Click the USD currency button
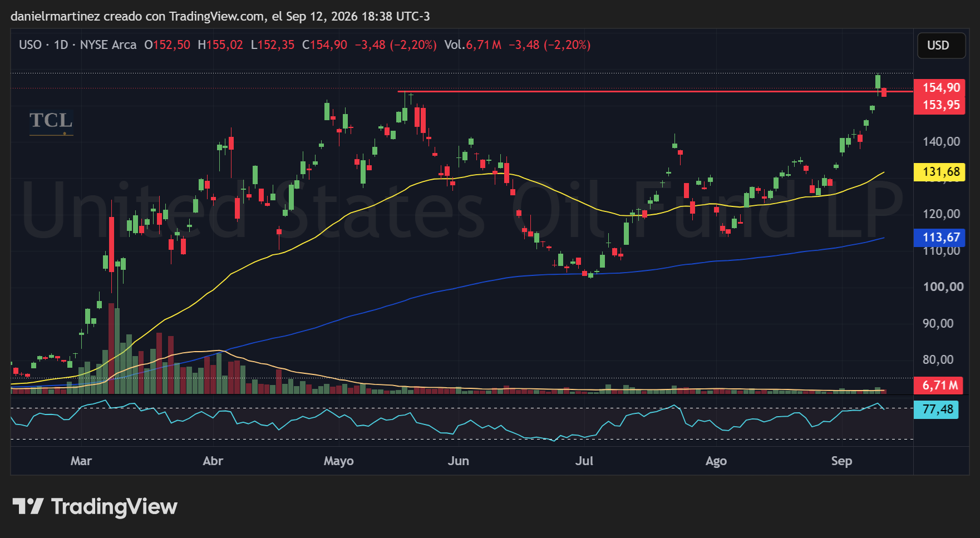The width and height of the screenshot is (980, 538). (x=941, y=46)
